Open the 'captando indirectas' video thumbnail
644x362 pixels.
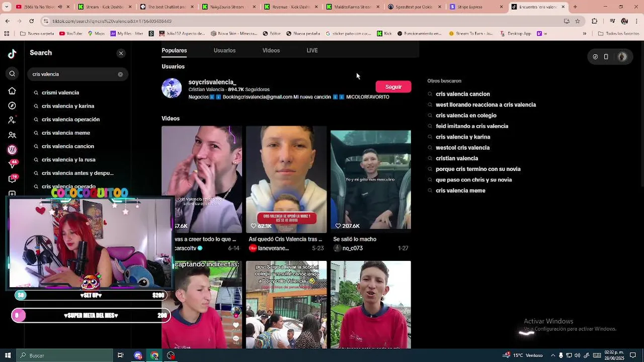click(x=202, y=305)
